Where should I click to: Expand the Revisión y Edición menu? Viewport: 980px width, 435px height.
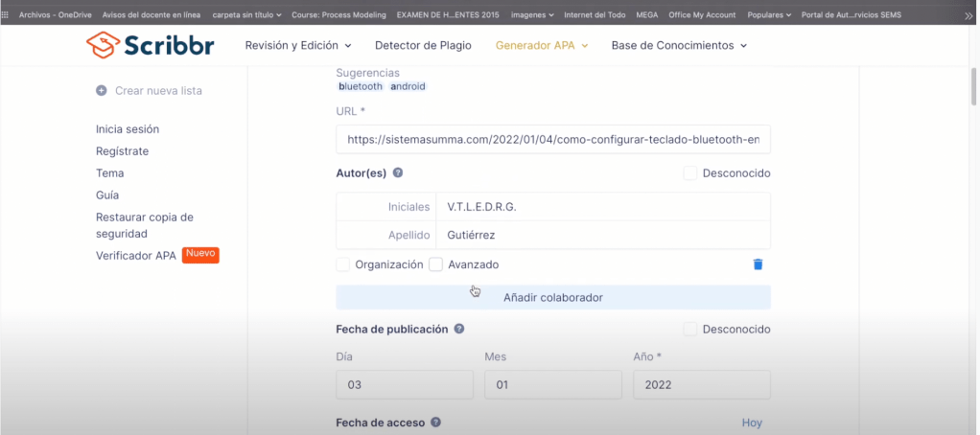tap(298, 45)
